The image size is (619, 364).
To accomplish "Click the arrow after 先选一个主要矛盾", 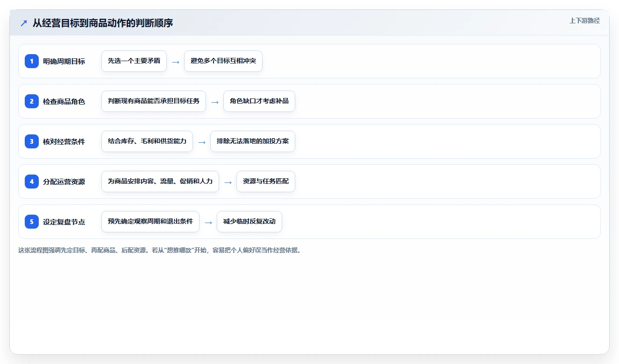I will point(176,62).
